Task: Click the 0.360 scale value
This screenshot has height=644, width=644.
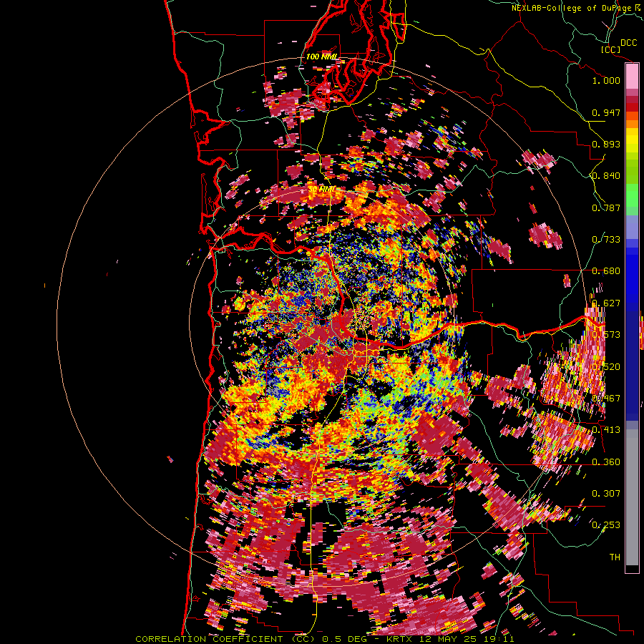Action: (x=606, y=462)
